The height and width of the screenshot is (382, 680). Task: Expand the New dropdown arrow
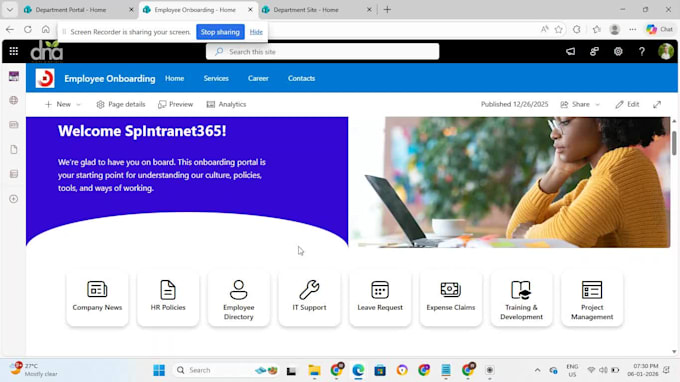pyautogui.click(x=78, y=104)
